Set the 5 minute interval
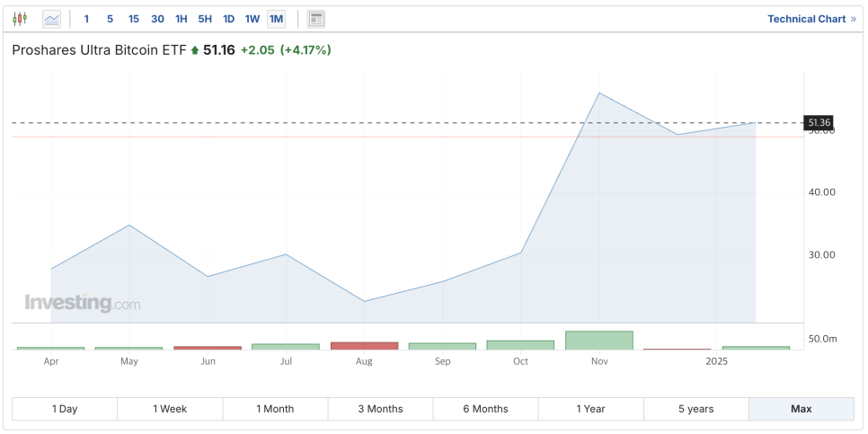Image resolution: width=868 pixels, height=434 pixels. [x=110, y=19]
